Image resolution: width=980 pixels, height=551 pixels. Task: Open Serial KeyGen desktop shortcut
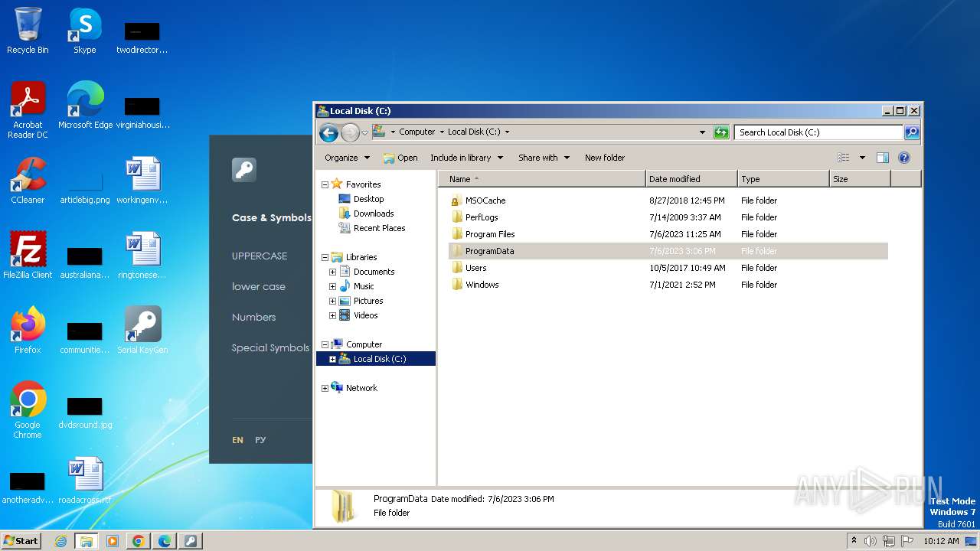(x=142, y=331)
